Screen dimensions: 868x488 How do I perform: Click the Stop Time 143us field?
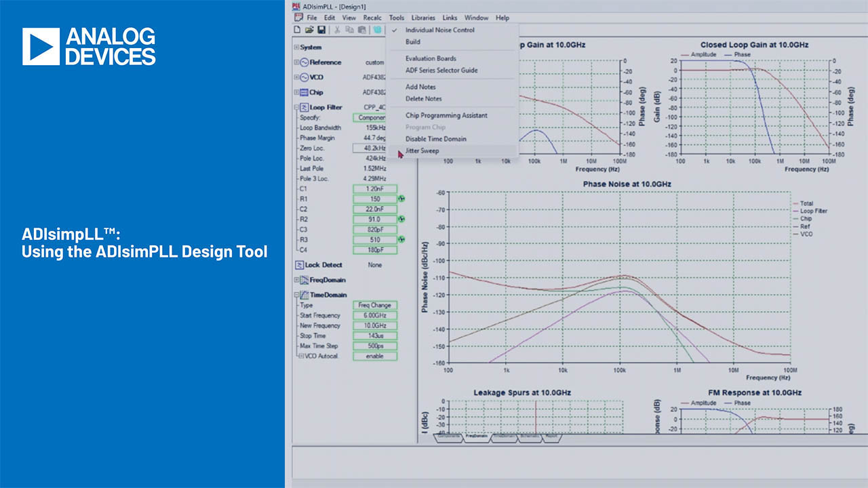tap(375, 335)
